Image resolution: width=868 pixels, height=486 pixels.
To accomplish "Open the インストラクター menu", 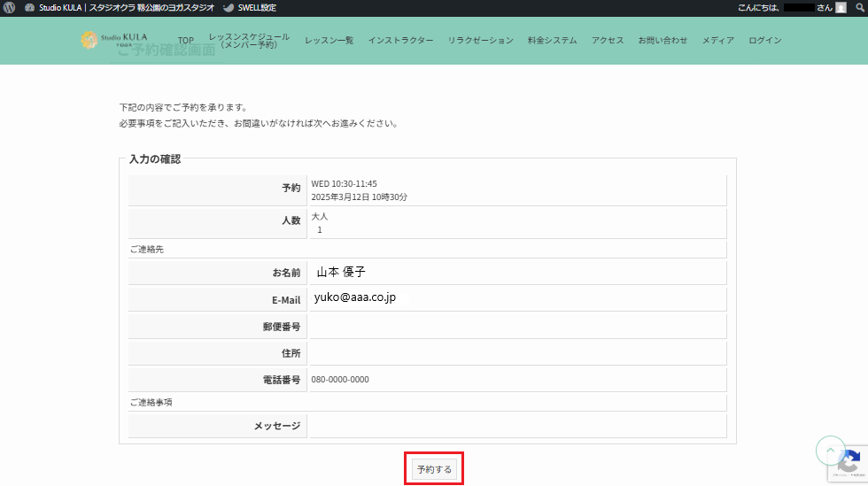I will pyautogui.click(x=400, y=41).
